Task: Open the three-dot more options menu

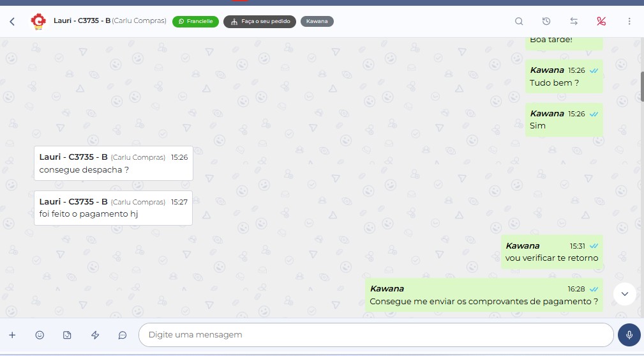Action: (x=629, y=21)
